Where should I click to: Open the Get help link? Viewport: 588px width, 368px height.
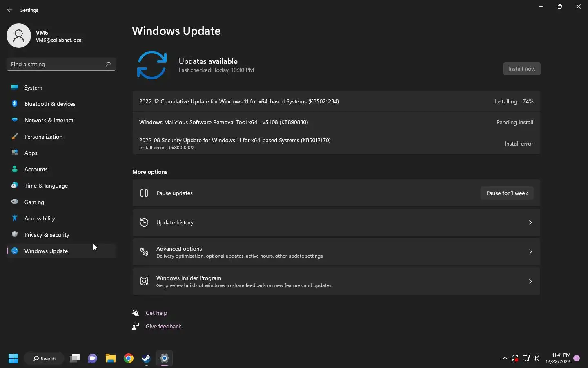[x=156, y=313]
